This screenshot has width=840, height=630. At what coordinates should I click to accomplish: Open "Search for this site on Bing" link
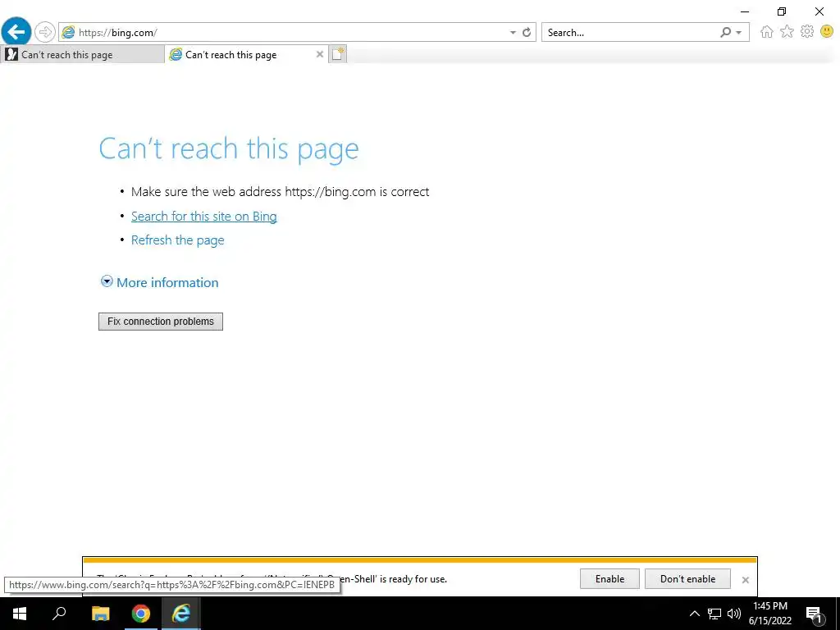(204, 217)
